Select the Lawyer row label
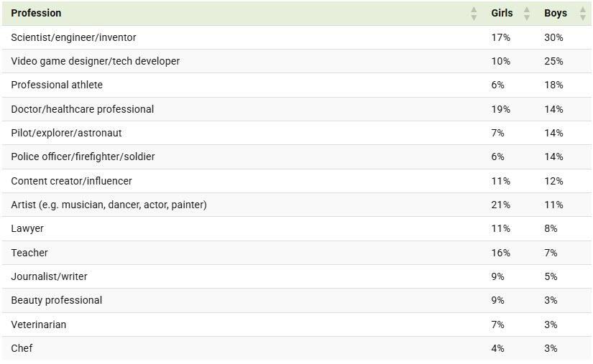This screenshot has width=593, height=364. [x=27, y=228]
